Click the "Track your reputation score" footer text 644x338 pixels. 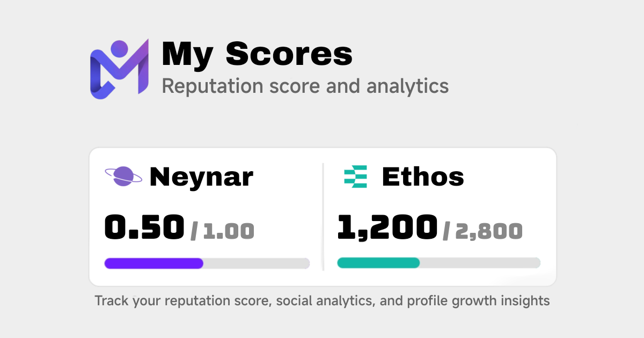322,301
